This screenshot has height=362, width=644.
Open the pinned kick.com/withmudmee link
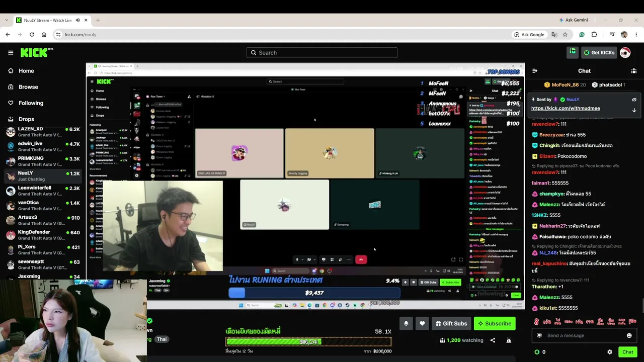566,108
